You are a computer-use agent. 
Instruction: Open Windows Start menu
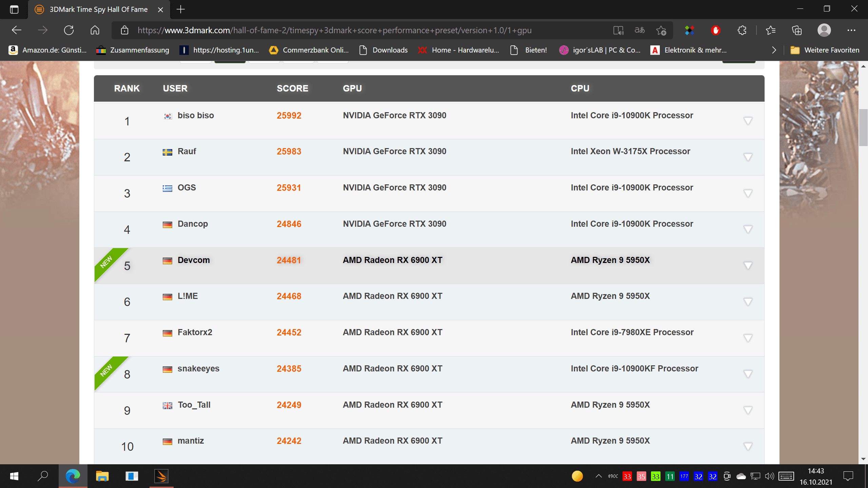(x=14, y=476)
